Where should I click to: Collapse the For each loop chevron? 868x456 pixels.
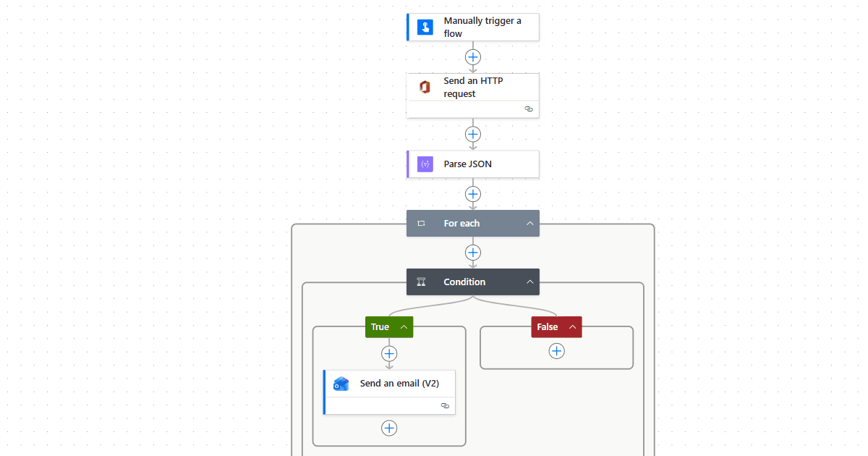(x=529, y=224)
